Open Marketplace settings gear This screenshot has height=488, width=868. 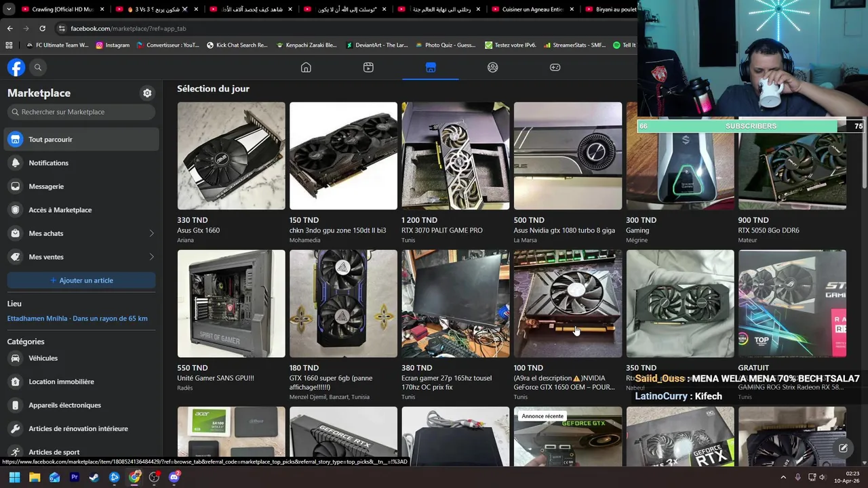[147, 93]
